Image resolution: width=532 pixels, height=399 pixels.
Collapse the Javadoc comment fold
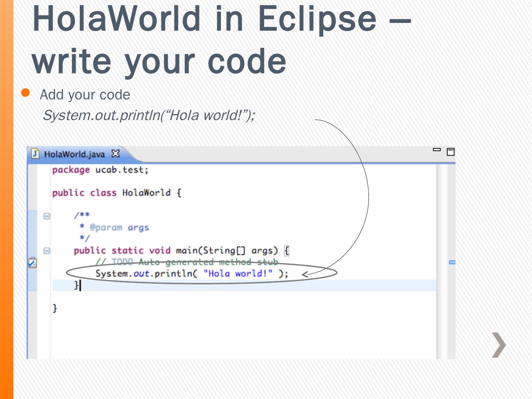click(47, 216)
